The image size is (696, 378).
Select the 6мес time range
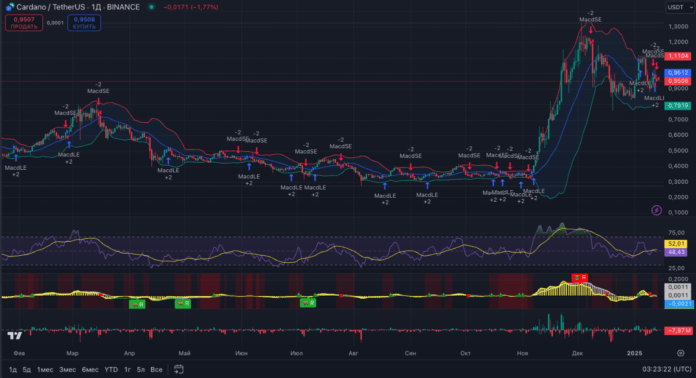[x=90, y=370]
